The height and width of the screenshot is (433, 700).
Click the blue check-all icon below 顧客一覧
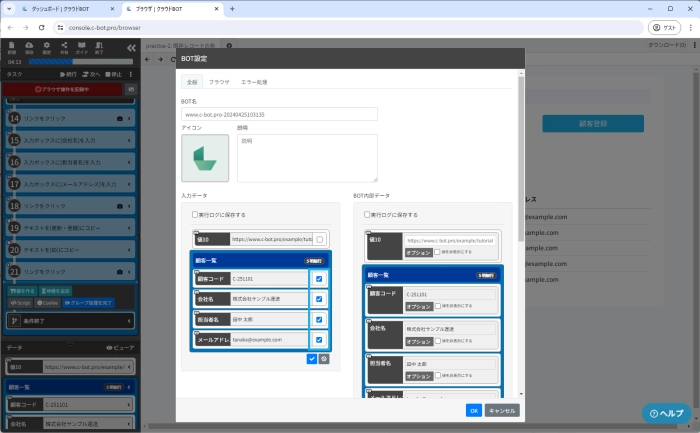pyautogui.click(x=312, y=358)
